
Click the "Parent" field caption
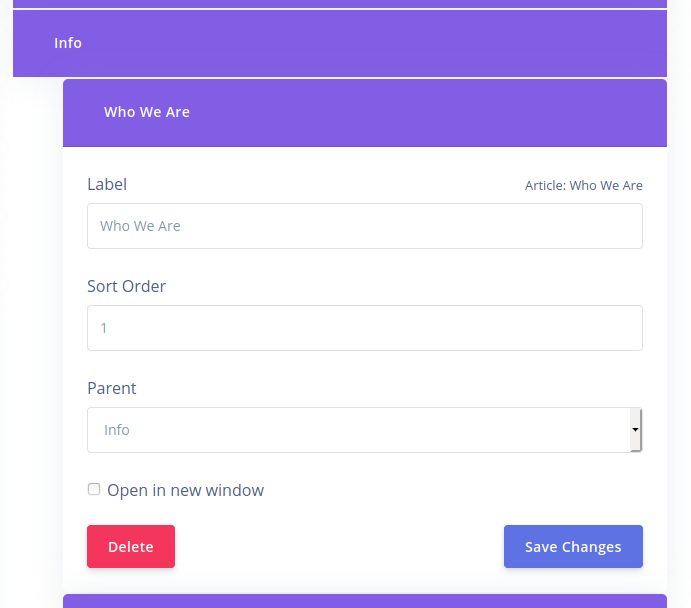pyautogui.click(x=112, y=388)
